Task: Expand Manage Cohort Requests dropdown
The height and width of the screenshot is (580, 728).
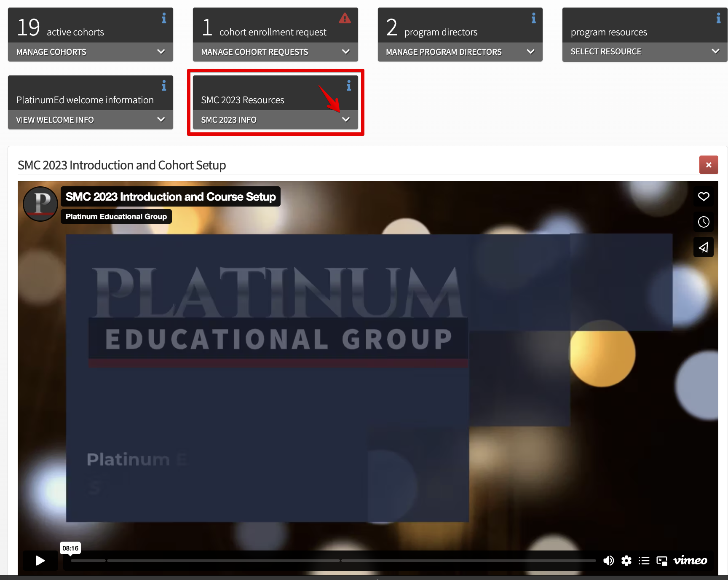Action: click(276, 52)
